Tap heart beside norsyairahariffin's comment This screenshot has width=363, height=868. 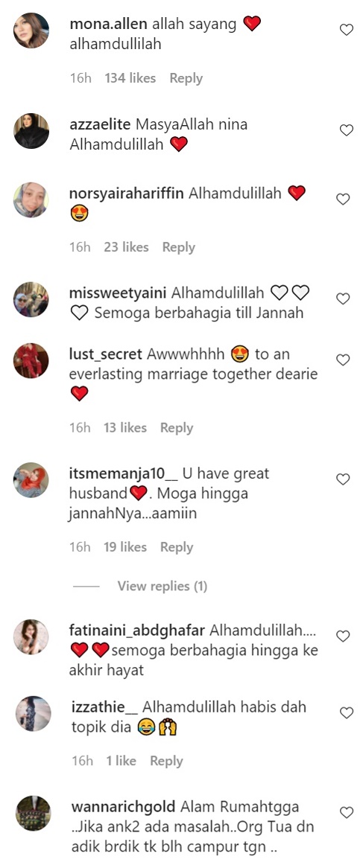pyautogui.click(x=343, y=199)
